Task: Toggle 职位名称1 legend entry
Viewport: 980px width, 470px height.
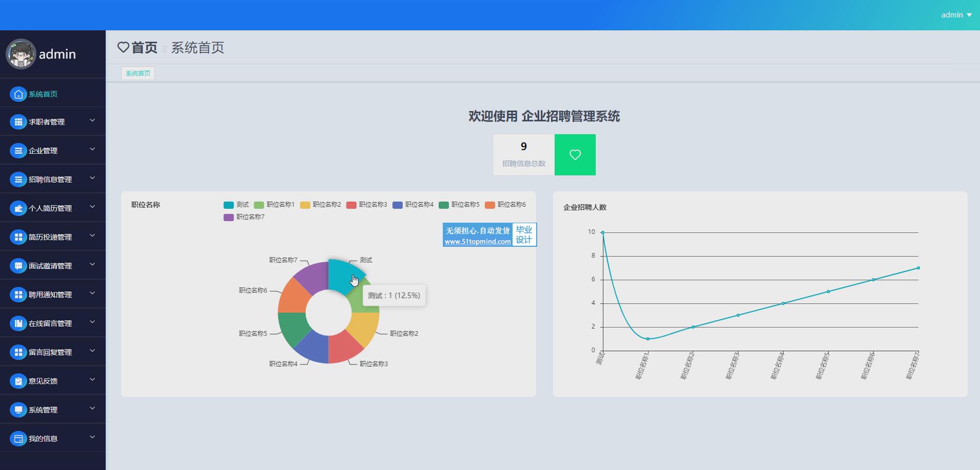Action: 274,205
